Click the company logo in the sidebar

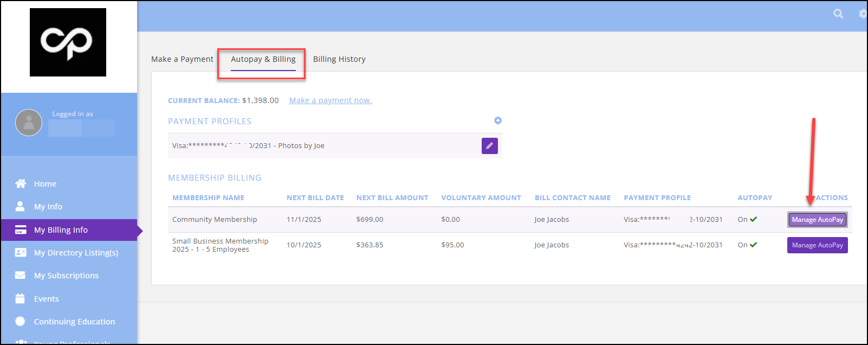click(x=68, y=42)
